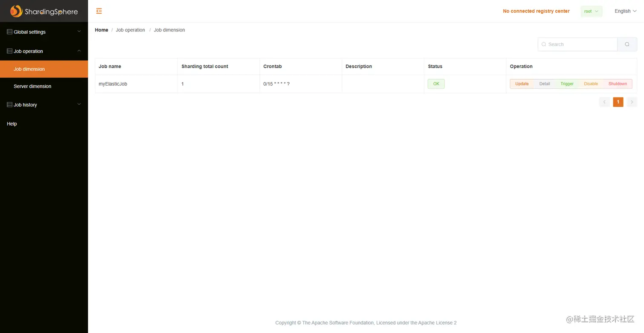Click the crontab value 0/15 * * * * ?
The image size is (644, 333).
click(x=276, y=84)
